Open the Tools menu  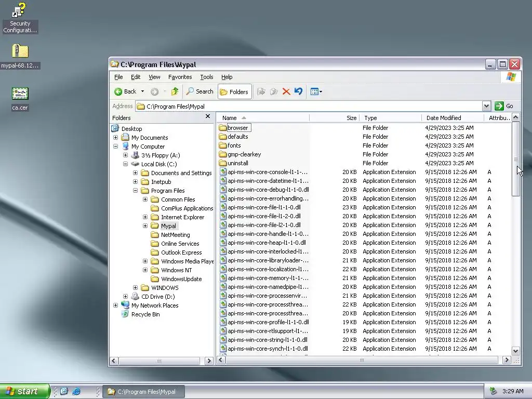click(207, 77)
